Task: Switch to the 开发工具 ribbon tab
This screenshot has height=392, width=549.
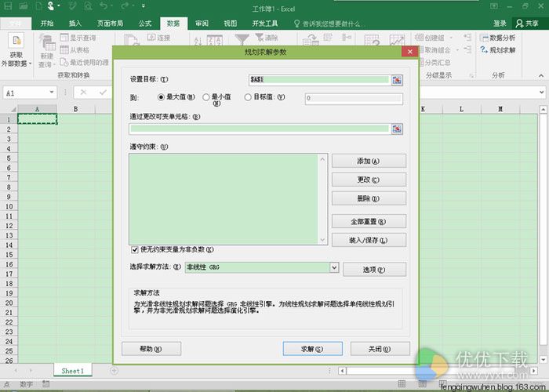Action: (265, 24)
